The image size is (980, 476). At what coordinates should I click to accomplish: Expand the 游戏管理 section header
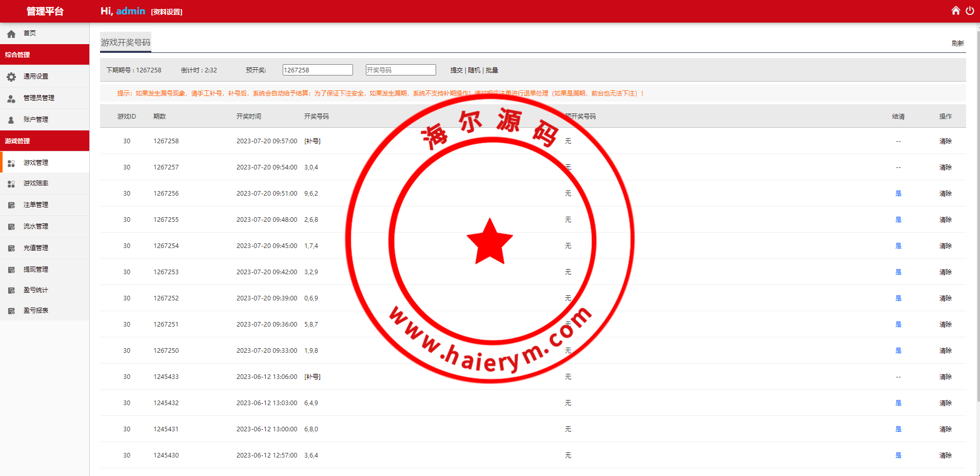(x=17, y=141)
